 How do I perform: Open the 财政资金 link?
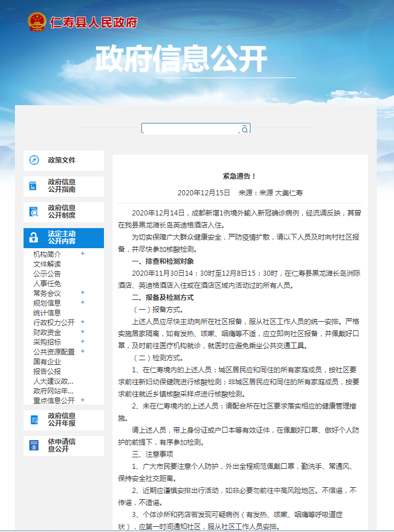click(x=47, y=333)
